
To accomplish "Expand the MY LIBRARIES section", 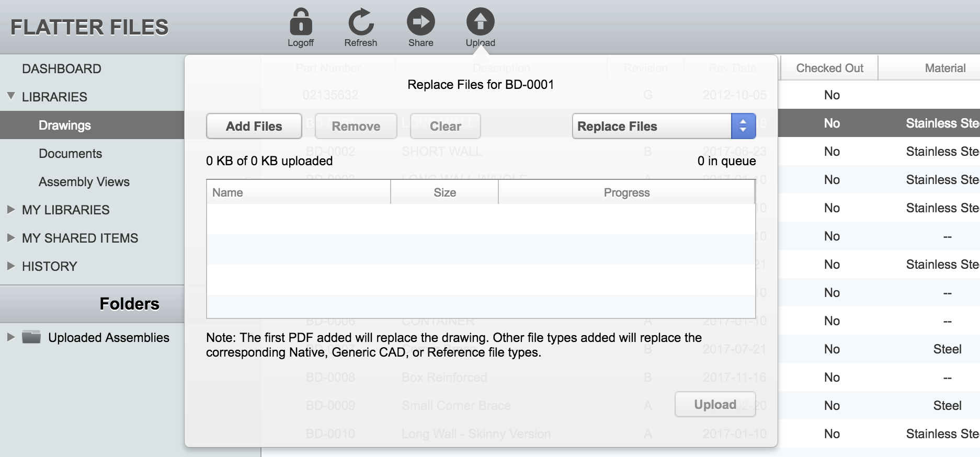I will [11, 210].
